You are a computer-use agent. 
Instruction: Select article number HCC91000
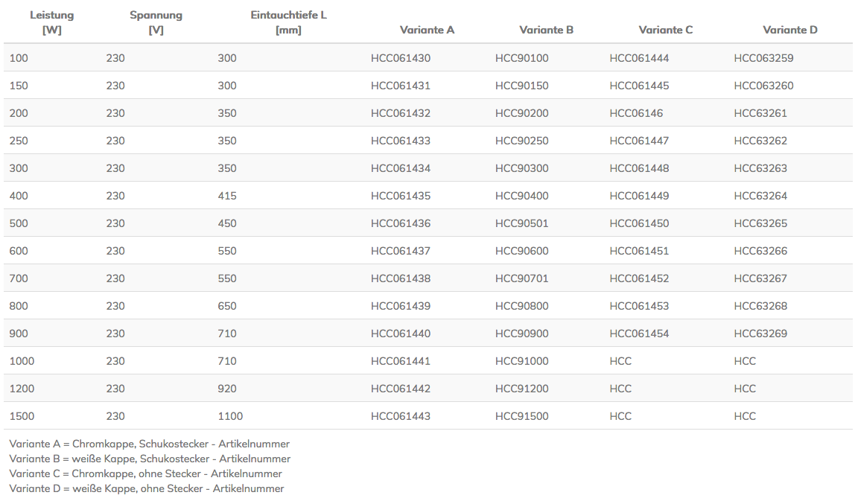pyautogui.click(x=522, y=361)
